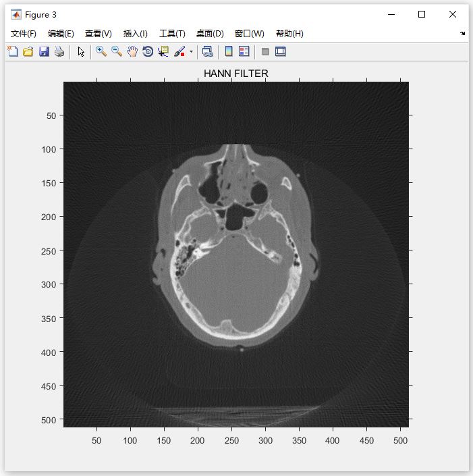The height and width of the screenshot is (476, 473).
Task: Click the Show Plot Tools icon
Action: tap(281, 51)
